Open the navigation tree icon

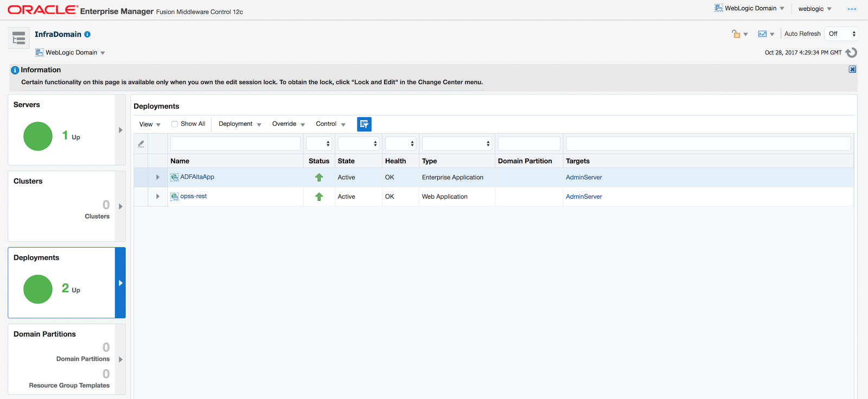point(18,38)
